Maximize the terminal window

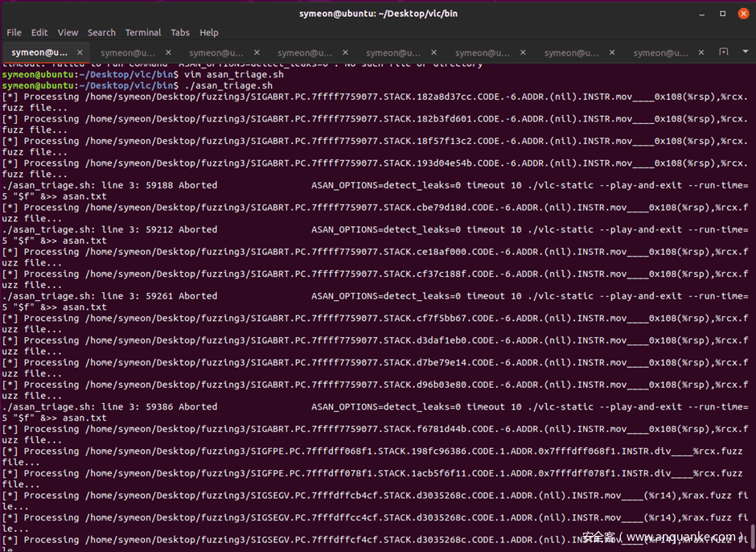pos(722,13)
